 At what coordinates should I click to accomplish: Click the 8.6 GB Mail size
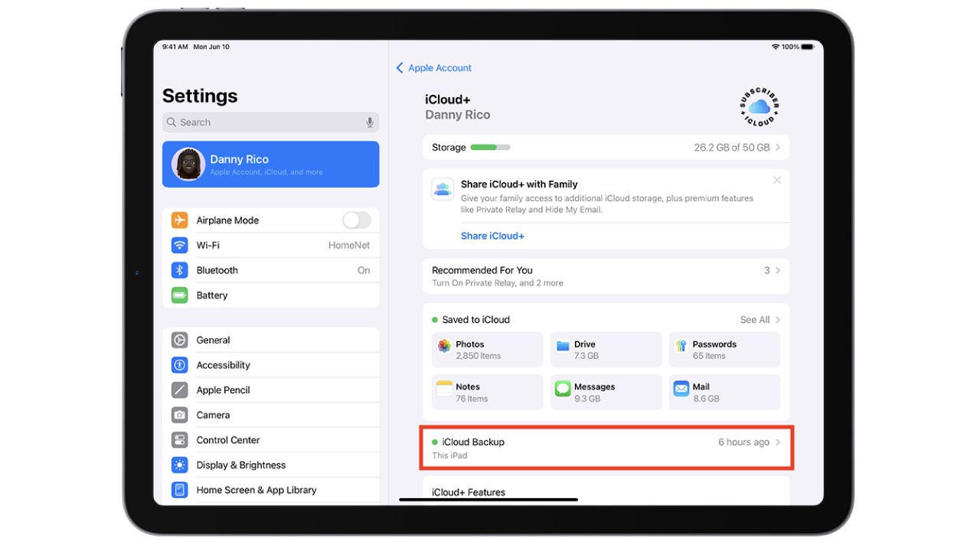point(706,399)
